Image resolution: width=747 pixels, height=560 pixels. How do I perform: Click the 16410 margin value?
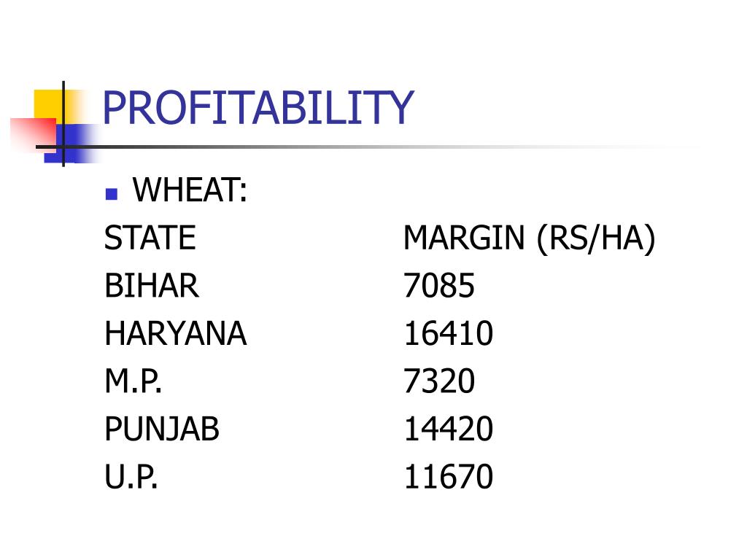click(x=449, y=333)
